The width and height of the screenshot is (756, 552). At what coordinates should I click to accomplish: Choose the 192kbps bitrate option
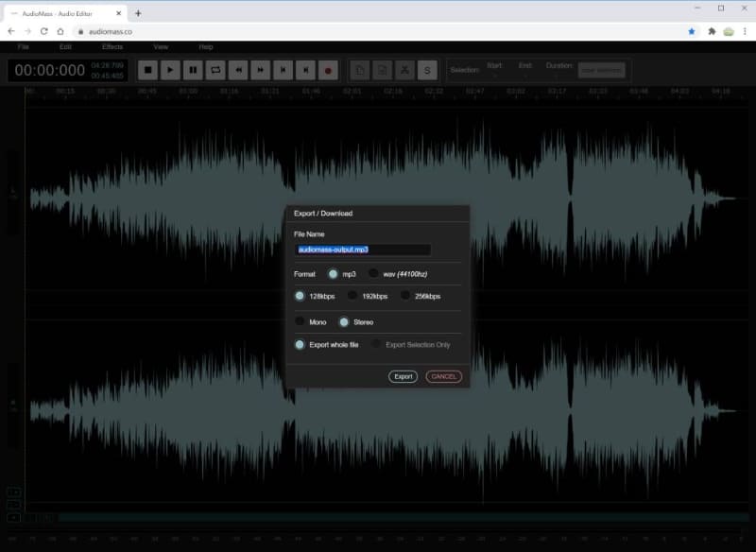(x=352, y=295)
